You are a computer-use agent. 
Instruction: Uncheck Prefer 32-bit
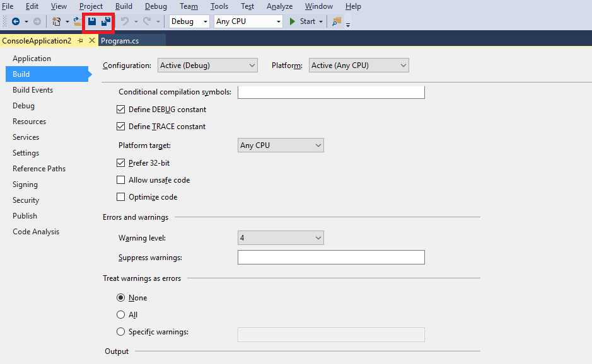[x=120, y=163]
